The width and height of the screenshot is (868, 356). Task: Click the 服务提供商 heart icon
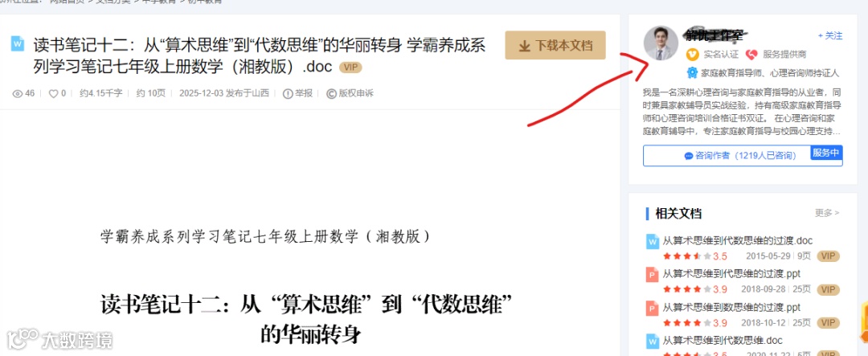(x=751, y=55)
